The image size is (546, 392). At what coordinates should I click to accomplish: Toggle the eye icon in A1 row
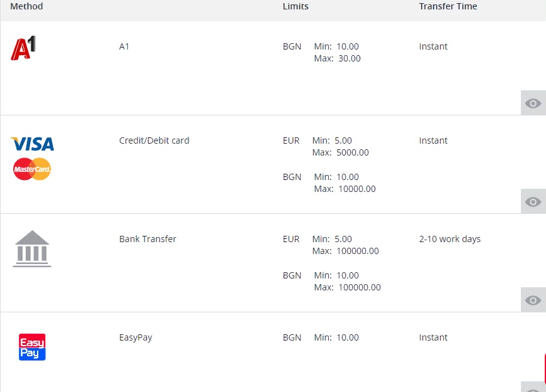(x=533, y=103)
